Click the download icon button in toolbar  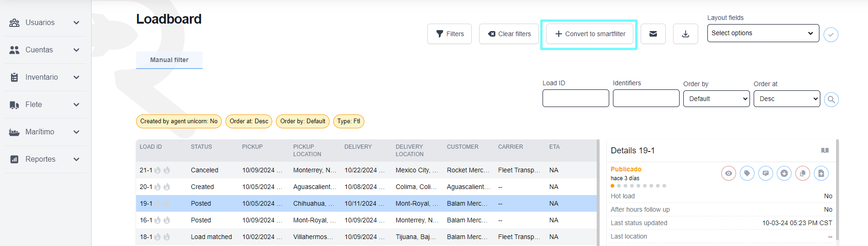(686, 34)
